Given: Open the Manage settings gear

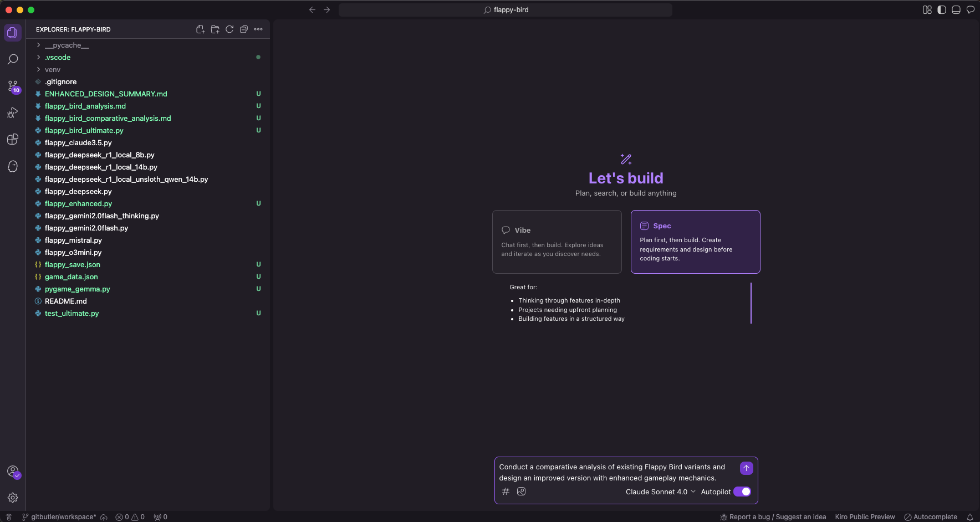Looking at the screenshot, I should point(12,498).
